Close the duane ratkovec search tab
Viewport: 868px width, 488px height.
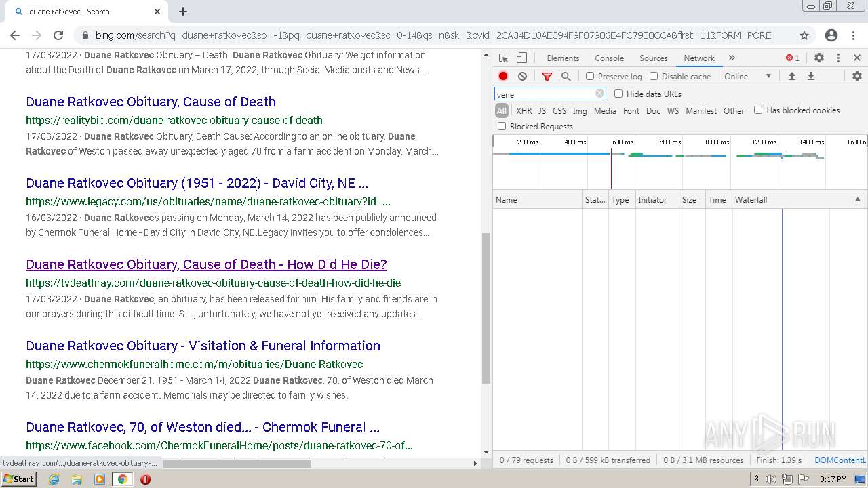[157, 12]
